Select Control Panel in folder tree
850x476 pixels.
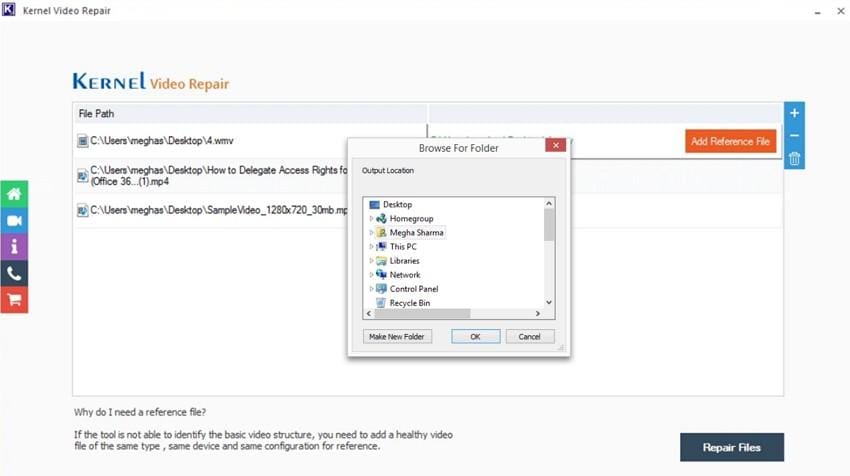coord(414,289)
